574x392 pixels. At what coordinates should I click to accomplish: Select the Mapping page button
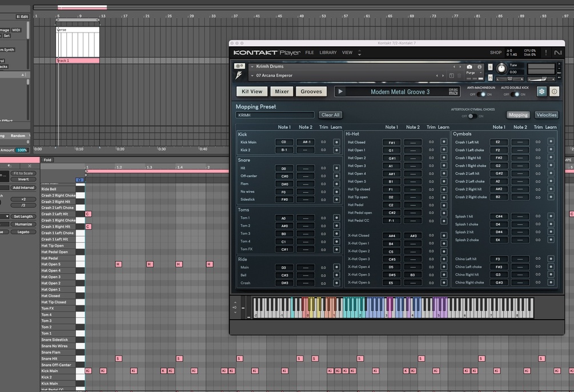pos(518,115)
